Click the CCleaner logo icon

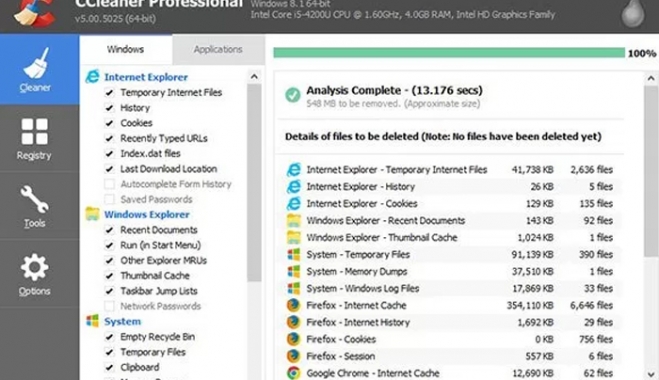pyautogui.click(x=34, y=12)
